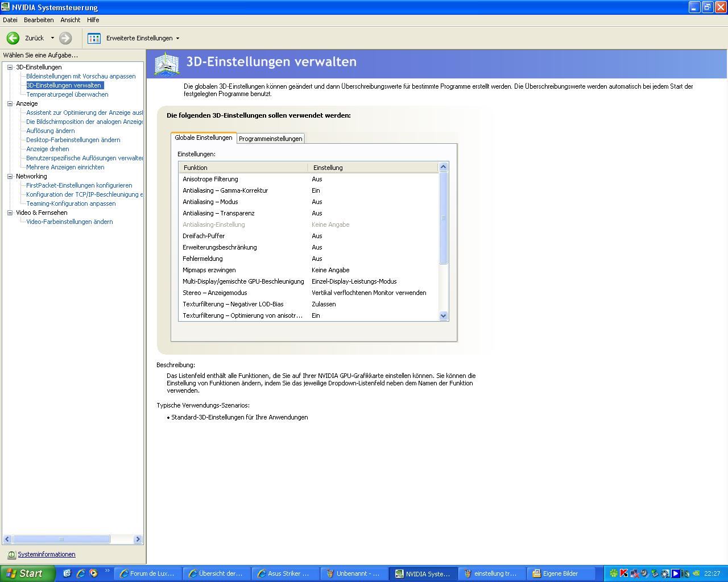Collapse the 3D-Einstellungen tree node
This screenshot has width=728, height=582.
tap(10, 67)
